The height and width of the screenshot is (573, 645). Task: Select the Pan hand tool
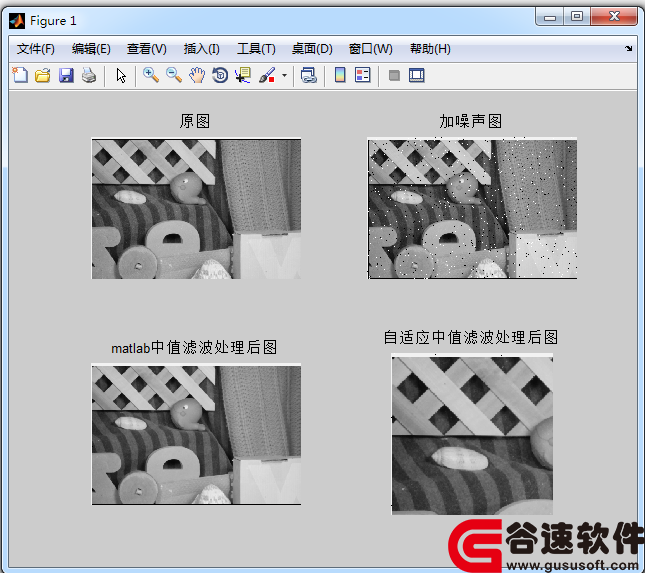point(197,75)
